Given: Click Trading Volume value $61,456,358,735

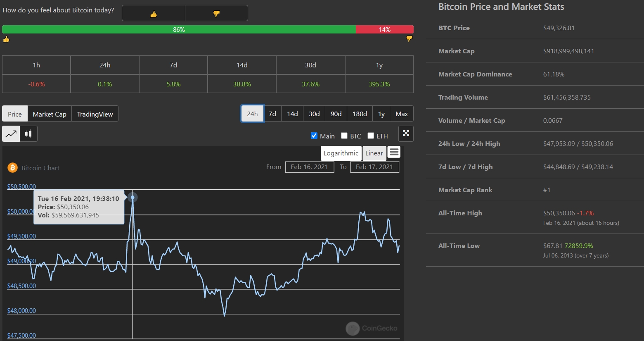Looking at the screenshot, I should pos(567,98).
